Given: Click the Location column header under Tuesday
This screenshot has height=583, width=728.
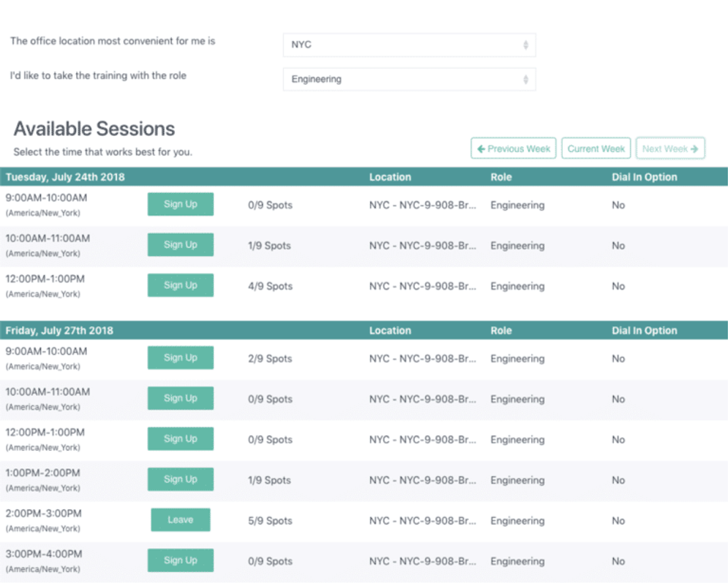Looking at the screenshot, I should click(390, 177).
